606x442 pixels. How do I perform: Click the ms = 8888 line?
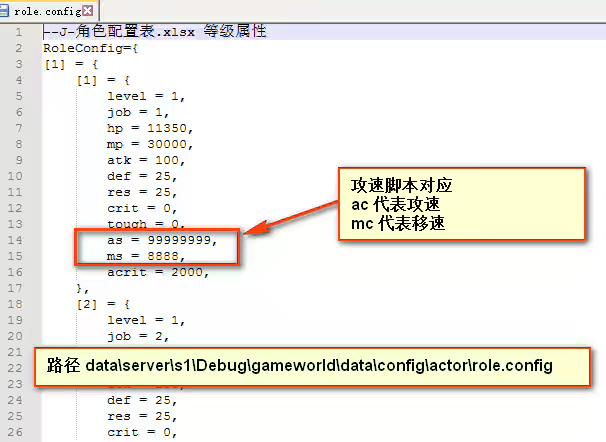point(146,256)
